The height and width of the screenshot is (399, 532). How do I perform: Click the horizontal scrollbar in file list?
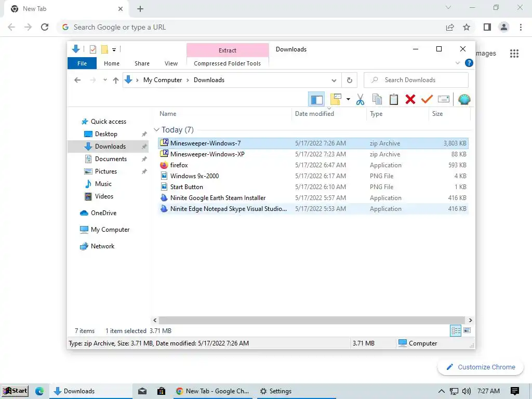point(312,320)
